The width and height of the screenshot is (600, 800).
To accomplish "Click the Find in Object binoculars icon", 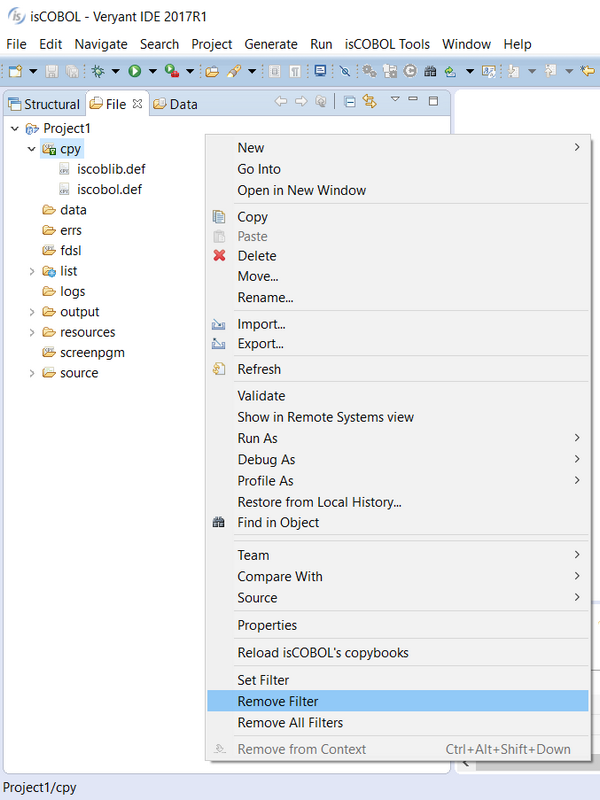I will [x=219, y=523].
